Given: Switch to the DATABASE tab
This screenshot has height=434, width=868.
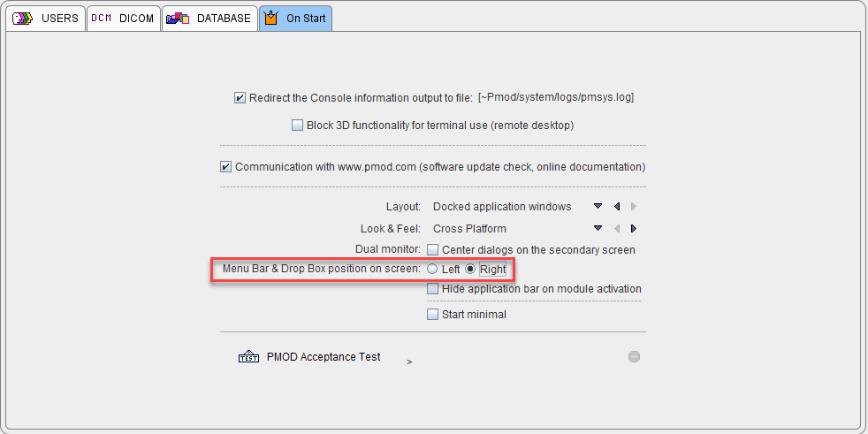Looking at the screenshot, I should click(x=209, y=19).
